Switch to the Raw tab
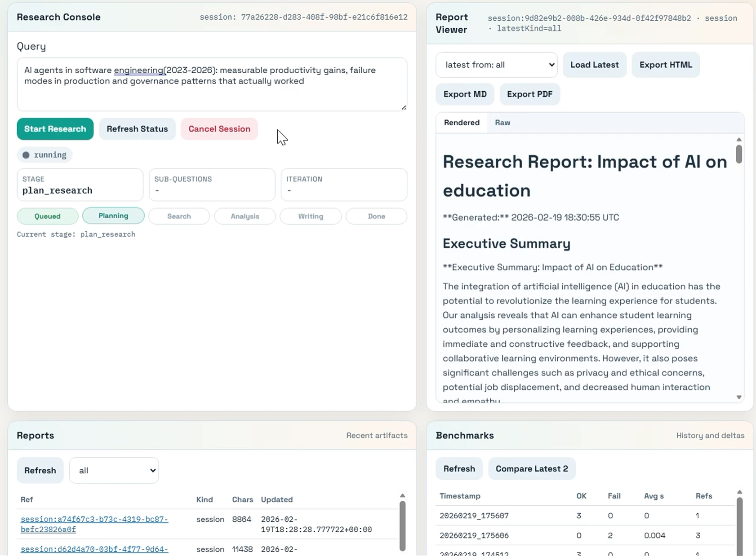 (503, 123)
